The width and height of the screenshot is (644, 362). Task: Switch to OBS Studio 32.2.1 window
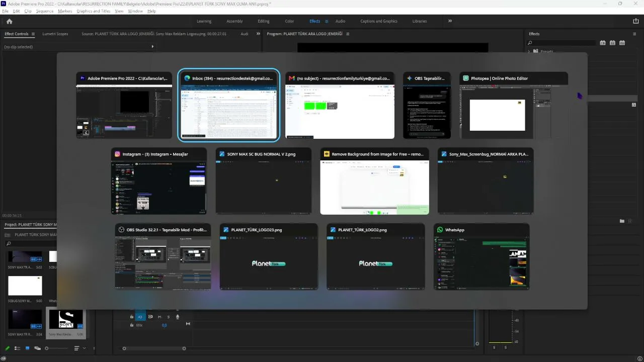click(163, 256)
